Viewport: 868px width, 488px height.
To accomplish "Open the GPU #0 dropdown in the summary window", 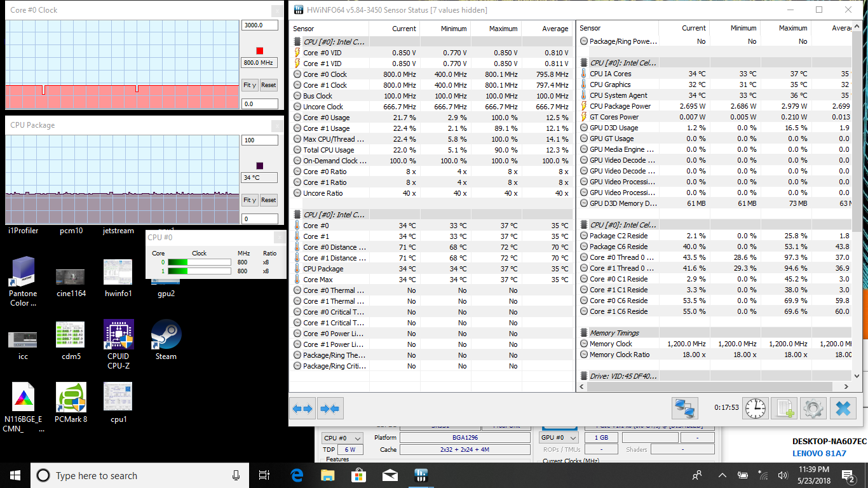I will 559,438.
